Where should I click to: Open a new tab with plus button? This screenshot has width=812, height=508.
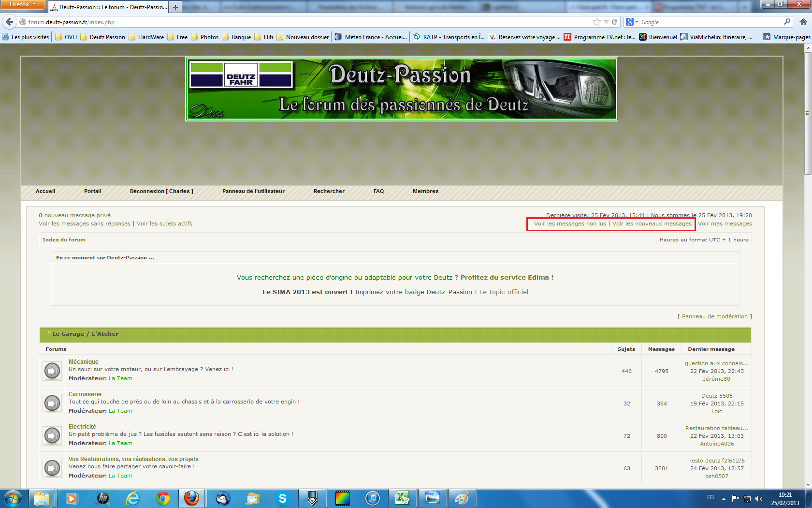click(175, 7)
